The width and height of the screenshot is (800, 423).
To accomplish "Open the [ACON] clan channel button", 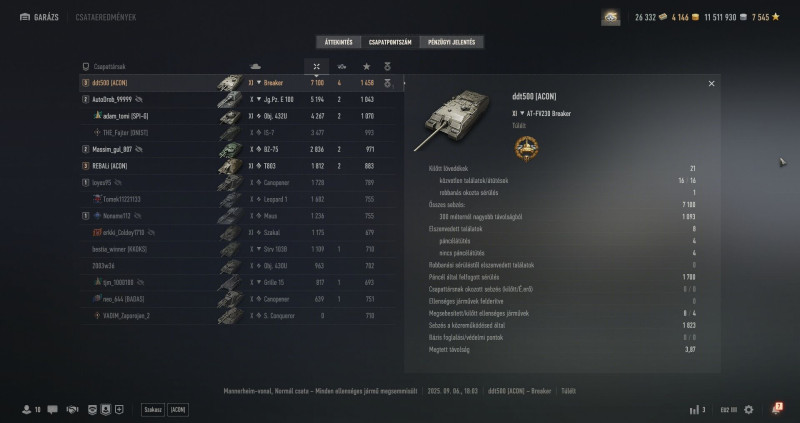I will click(178, 410).
